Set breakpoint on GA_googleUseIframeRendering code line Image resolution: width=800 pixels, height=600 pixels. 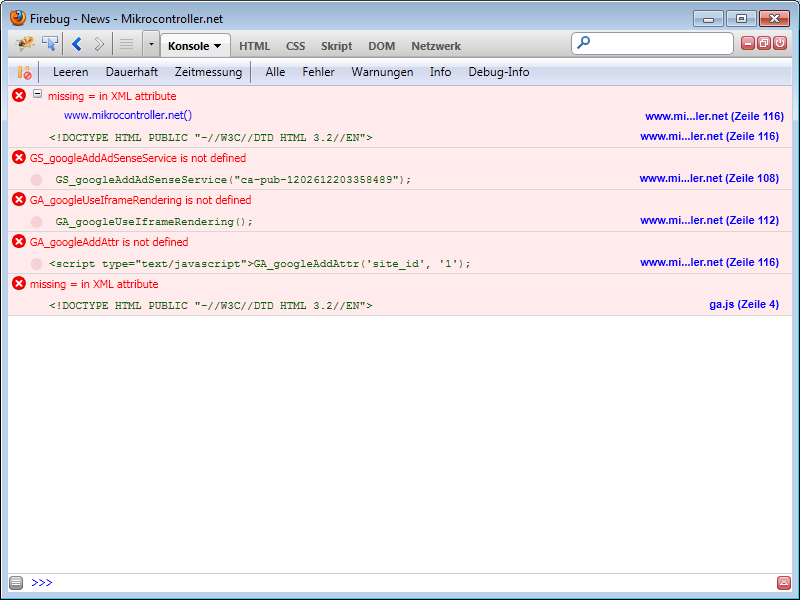(36, 221)
